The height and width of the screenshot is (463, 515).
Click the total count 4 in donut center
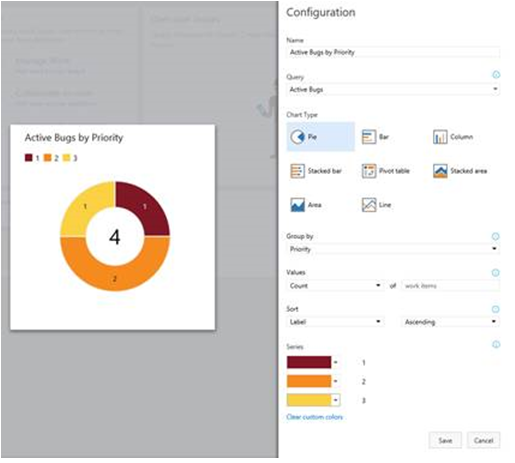(x=115, y=237)
